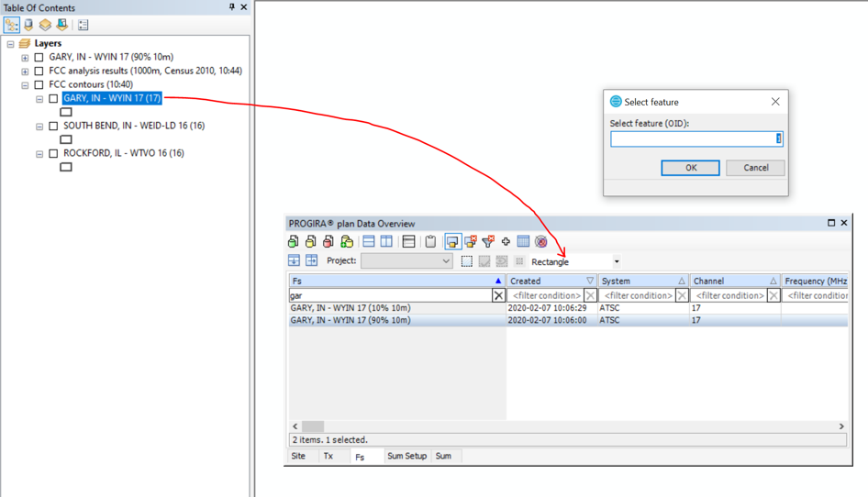Click add database cylinders icon with green plus
Viewport: 868px width, 497px height.
347,241
